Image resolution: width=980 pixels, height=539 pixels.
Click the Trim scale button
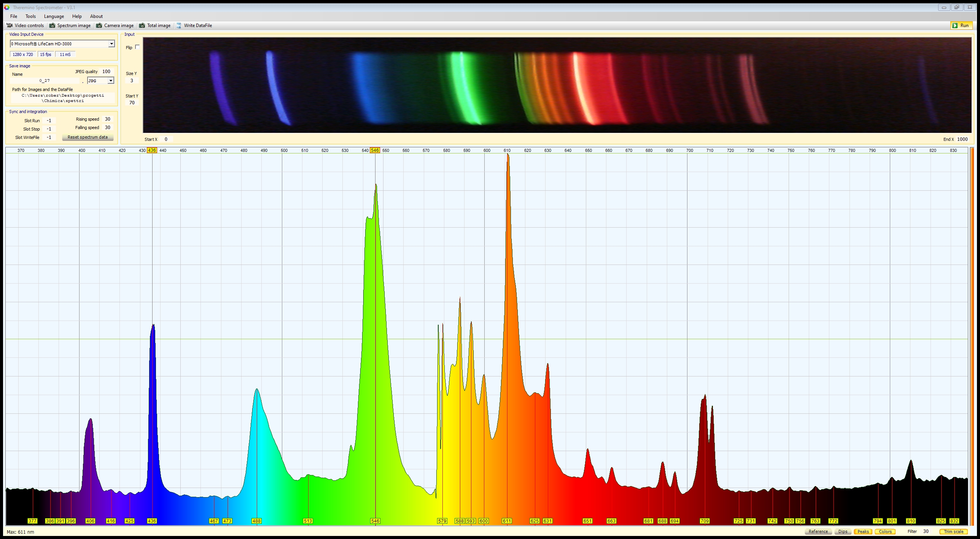click(x=953, y=531)
